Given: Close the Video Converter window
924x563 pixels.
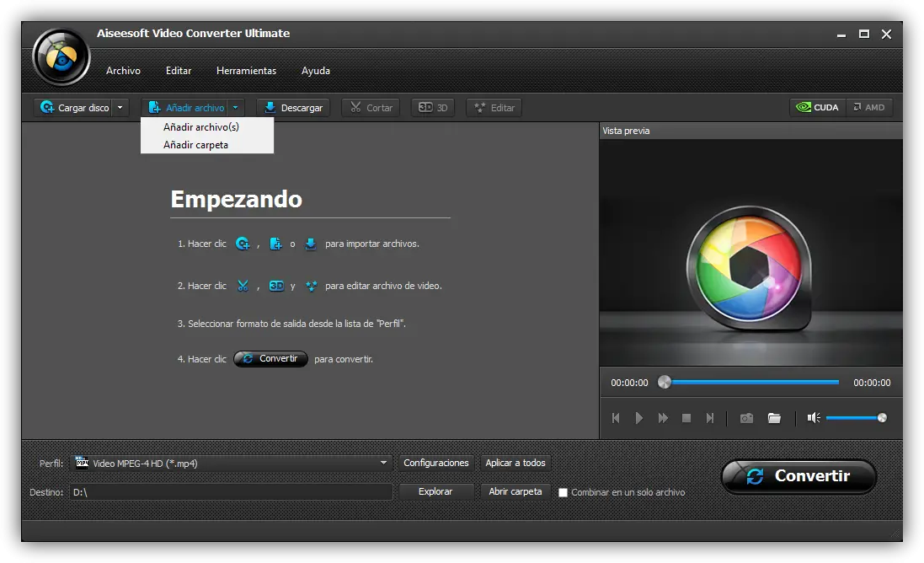Looking at the screenshot, I should 886,35.
